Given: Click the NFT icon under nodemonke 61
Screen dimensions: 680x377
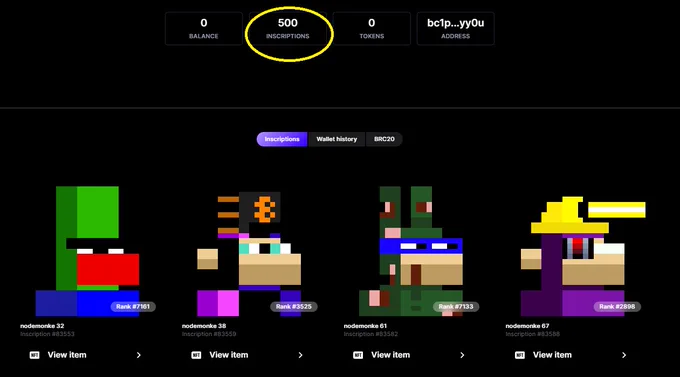Looking at the screenshot, I should coord(358,355).
